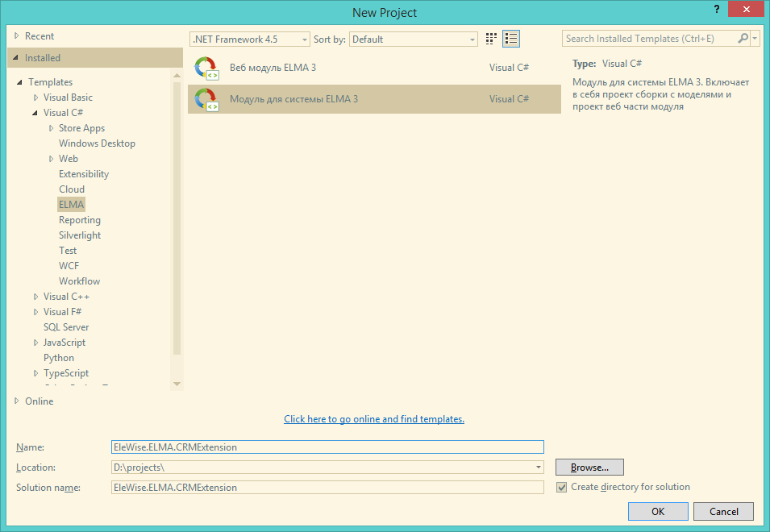Select the Silverlight category
This screenshot has width=770, height=532.
coord(80,235)
